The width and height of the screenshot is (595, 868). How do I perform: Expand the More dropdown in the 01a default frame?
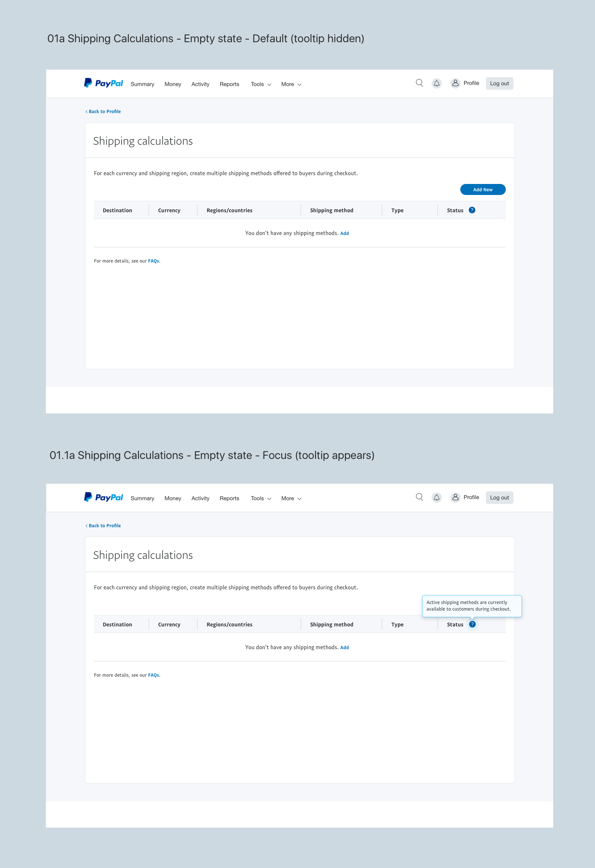coord(291,84)
